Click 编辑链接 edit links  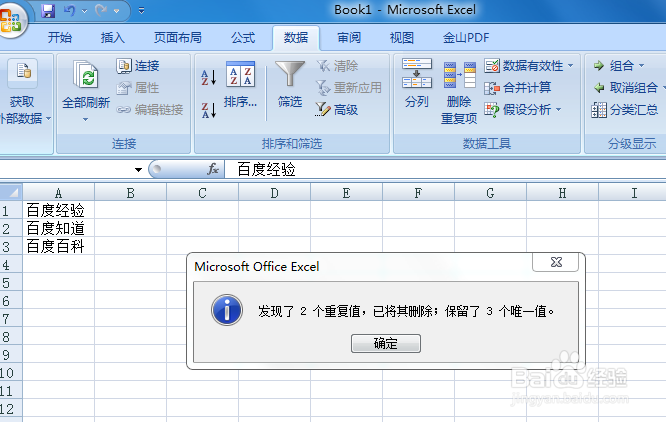[150, 110]
